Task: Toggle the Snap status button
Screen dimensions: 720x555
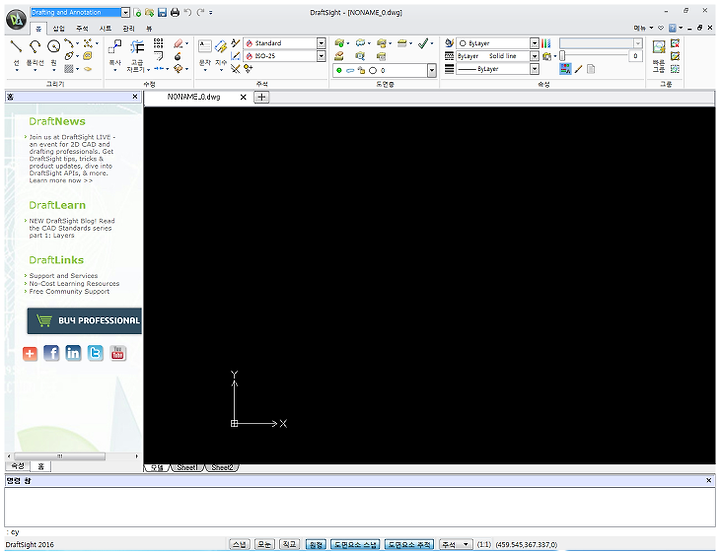Action: [x=239, y=544]
